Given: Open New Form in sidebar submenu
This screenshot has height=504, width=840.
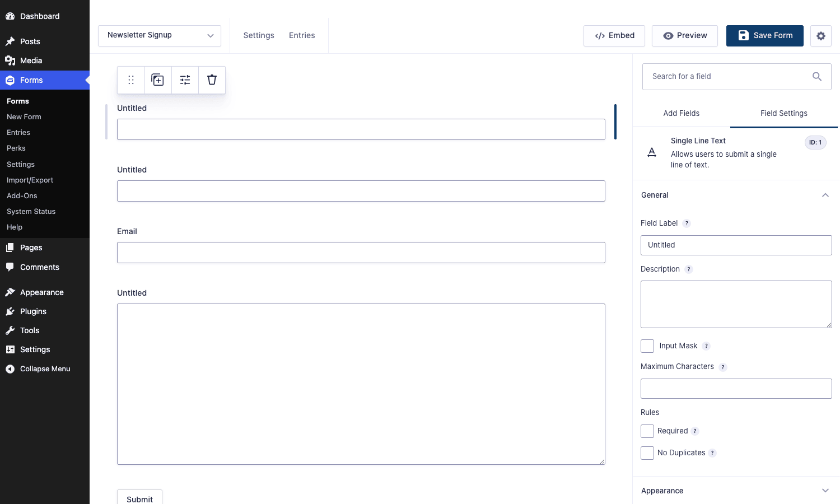Looking at the screenshot, I should [x=24, y=117].
